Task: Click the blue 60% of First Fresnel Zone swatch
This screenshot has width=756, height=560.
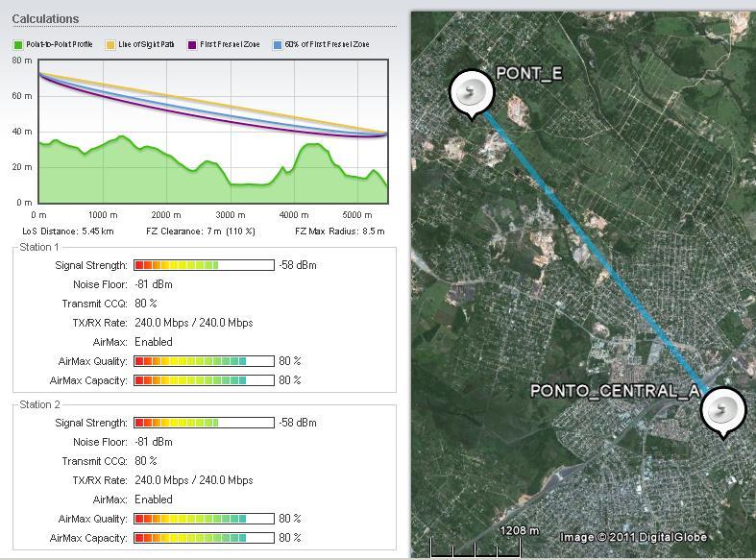Action: [x=278, y=45]
